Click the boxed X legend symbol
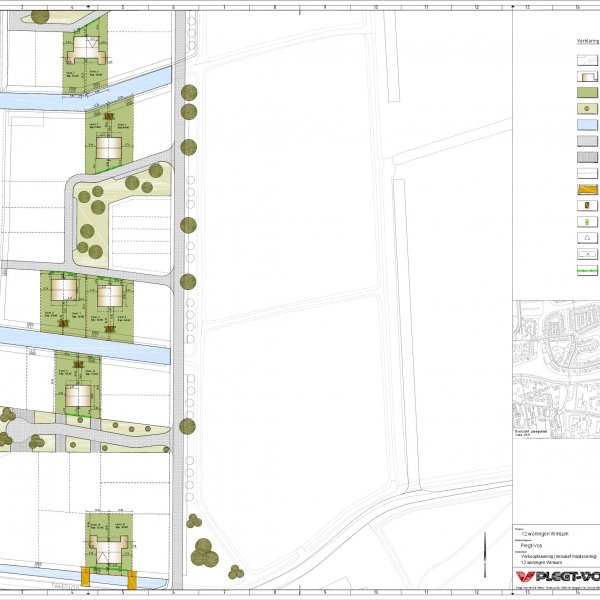Image resolution: width=600 pixels, height=600 pixels. (587, 254)
